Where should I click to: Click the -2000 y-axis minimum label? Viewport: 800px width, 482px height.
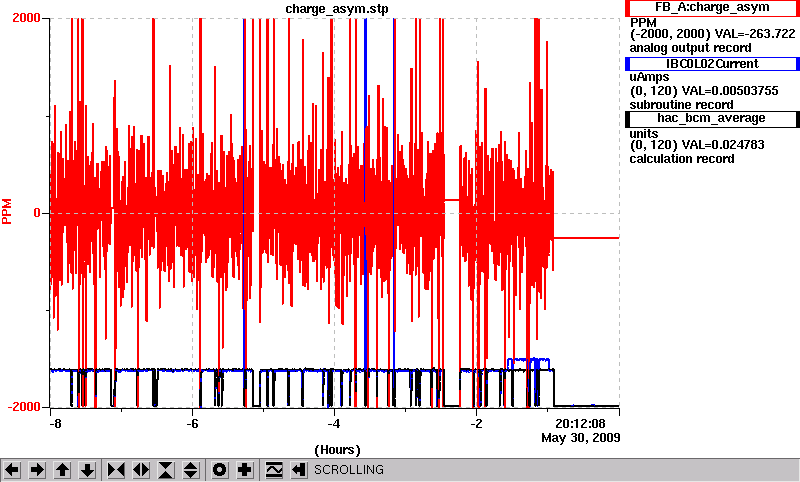(23, 407)
